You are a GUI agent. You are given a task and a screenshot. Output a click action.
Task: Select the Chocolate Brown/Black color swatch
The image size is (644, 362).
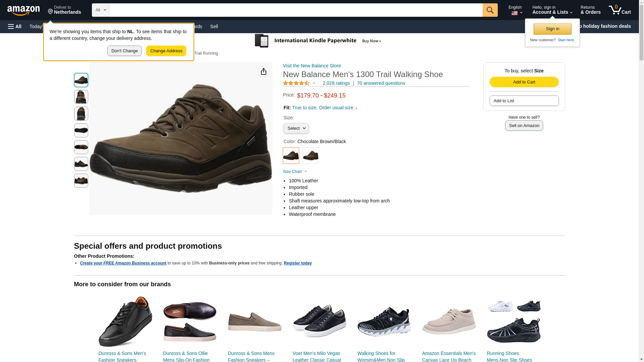coord(291,156)
